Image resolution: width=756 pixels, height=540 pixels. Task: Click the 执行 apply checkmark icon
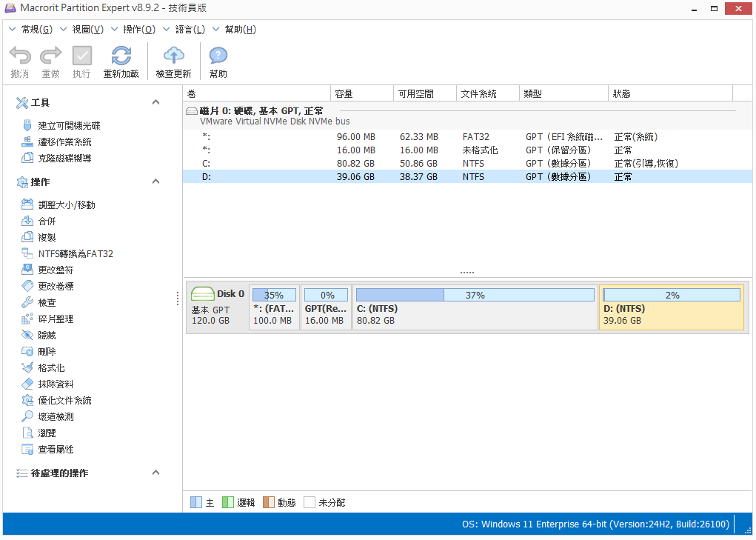(x=82, y=56)
